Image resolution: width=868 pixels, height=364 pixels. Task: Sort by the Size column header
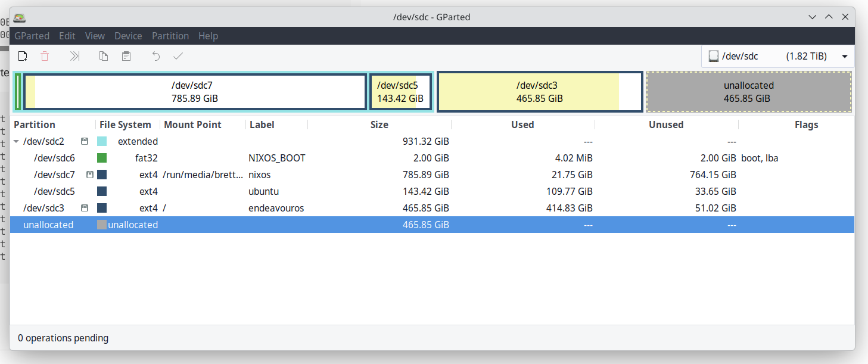point(379,125)
